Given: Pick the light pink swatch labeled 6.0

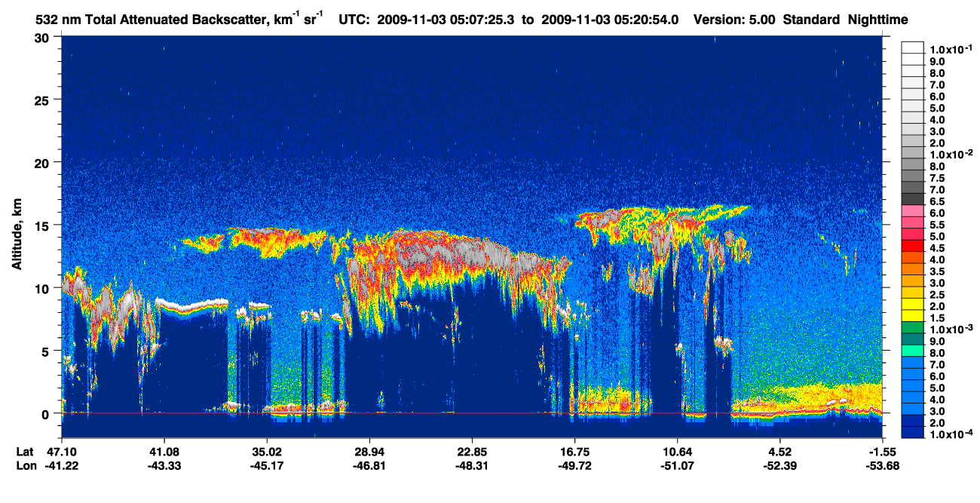Looking at the screenshot, I should [913, 210].
